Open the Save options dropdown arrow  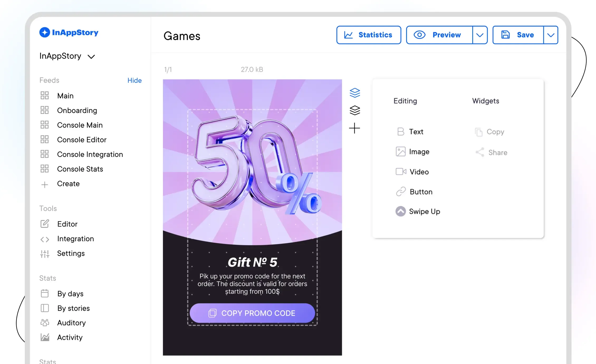tap(551, 35)
